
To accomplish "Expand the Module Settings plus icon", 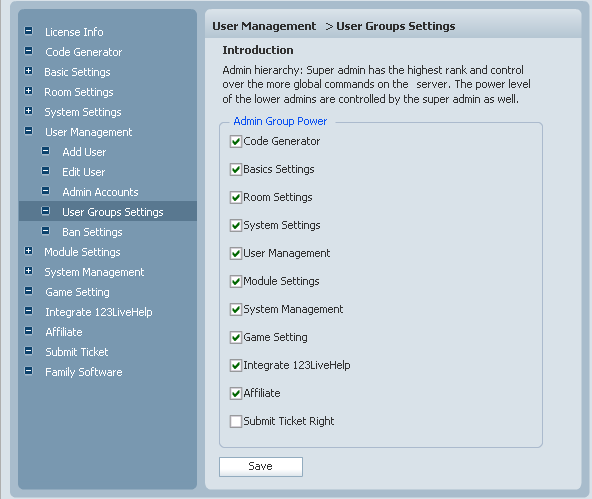I will [28, 251].
